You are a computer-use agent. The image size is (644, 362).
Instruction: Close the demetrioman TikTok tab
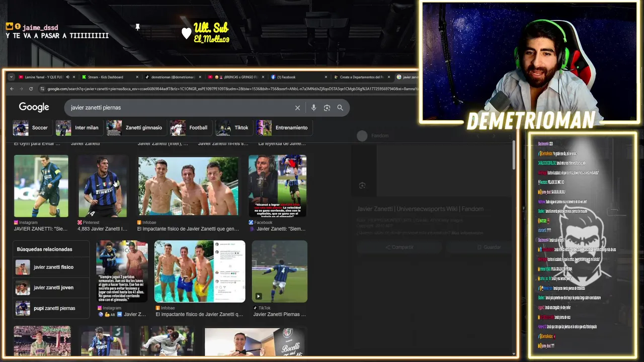[x=200, y=77]
